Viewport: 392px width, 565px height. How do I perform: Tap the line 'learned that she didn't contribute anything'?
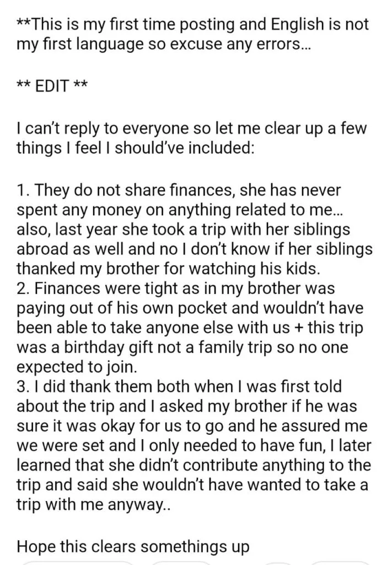(194, 465)
